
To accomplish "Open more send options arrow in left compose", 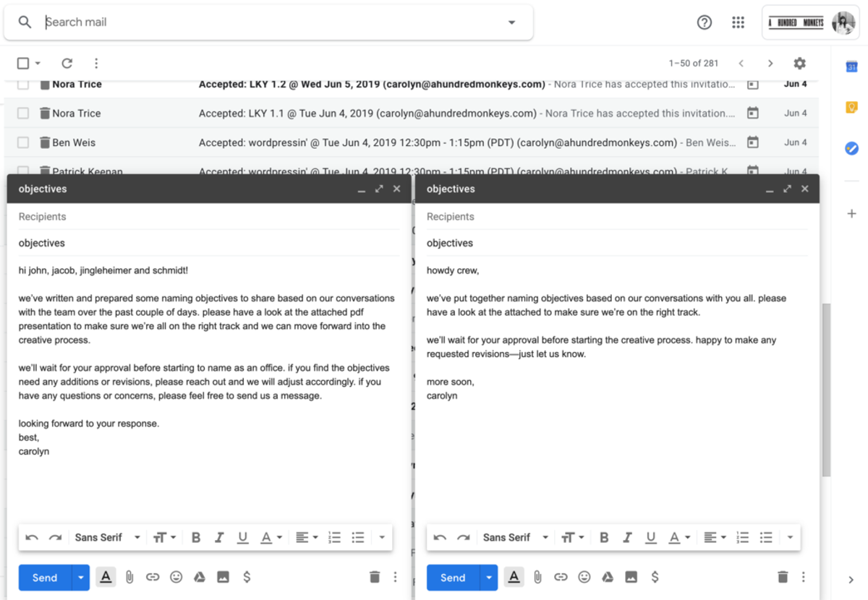I will [80, 578].
